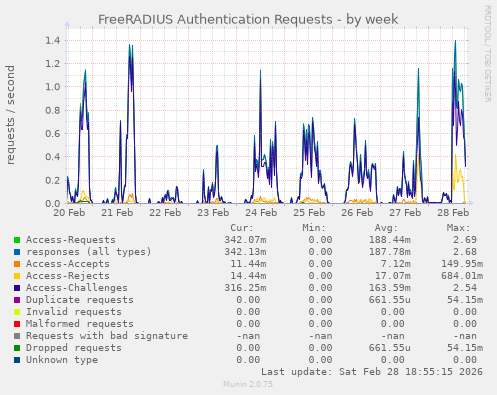Click Access-Requests max value 2.69
Image resolution: width=497 pixels, height=395 pixels.
click(465, 240)
